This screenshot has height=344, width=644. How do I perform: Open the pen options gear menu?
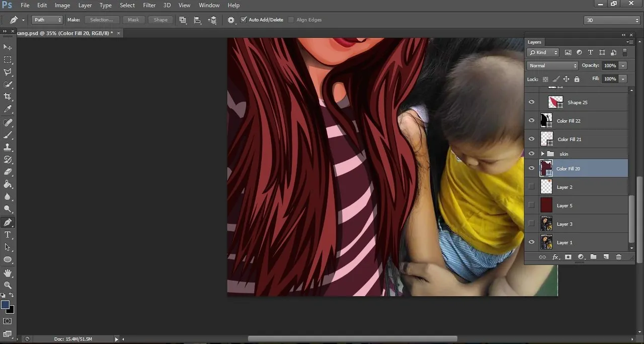[x=231, y=20]
